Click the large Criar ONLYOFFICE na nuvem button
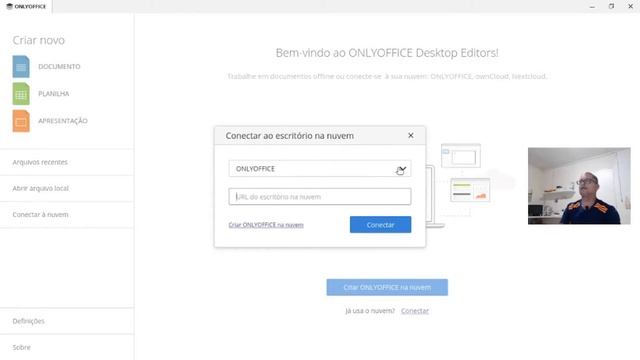 pos(387,287)
